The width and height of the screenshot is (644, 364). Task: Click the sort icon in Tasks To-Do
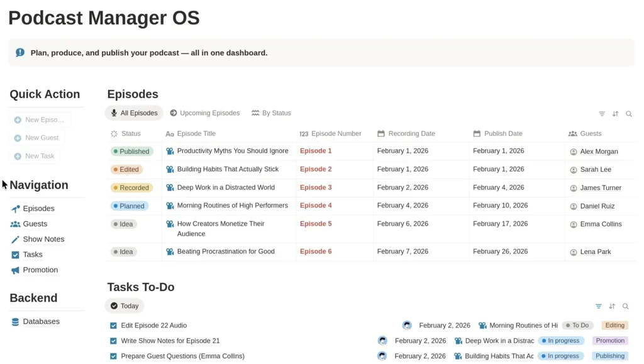(x=612, y=306)
